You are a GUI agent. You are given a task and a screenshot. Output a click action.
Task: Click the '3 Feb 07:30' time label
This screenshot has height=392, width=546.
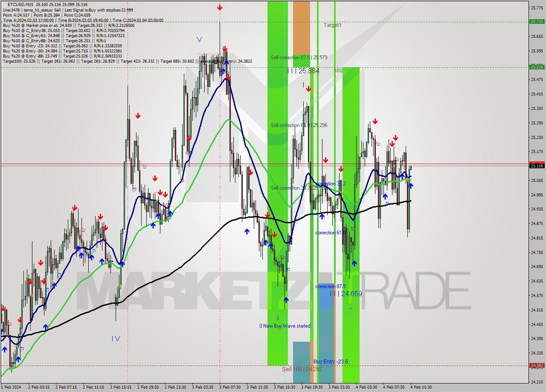(230, 387)
